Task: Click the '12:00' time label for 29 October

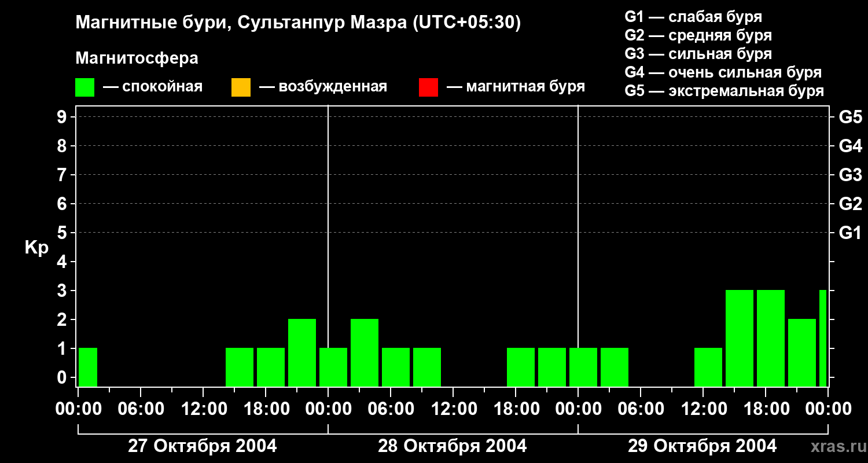Action: pos(703,409)
